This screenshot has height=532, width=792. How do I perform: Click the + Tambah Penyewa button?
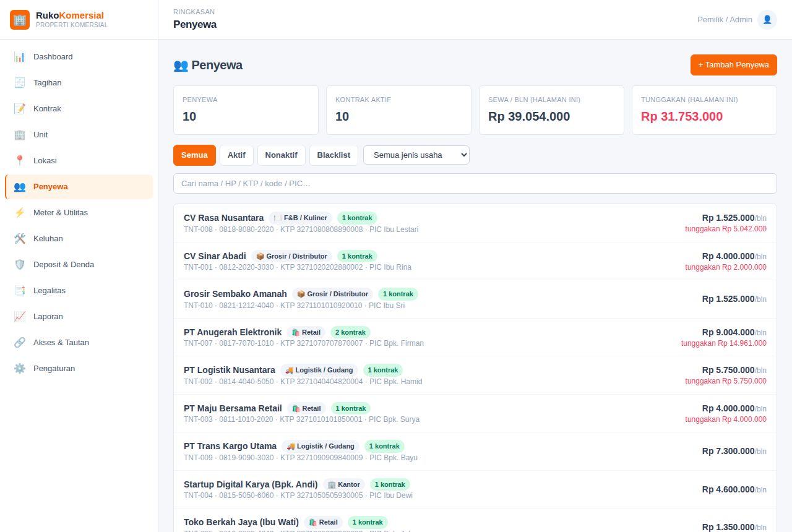click(x=734, y=65)
